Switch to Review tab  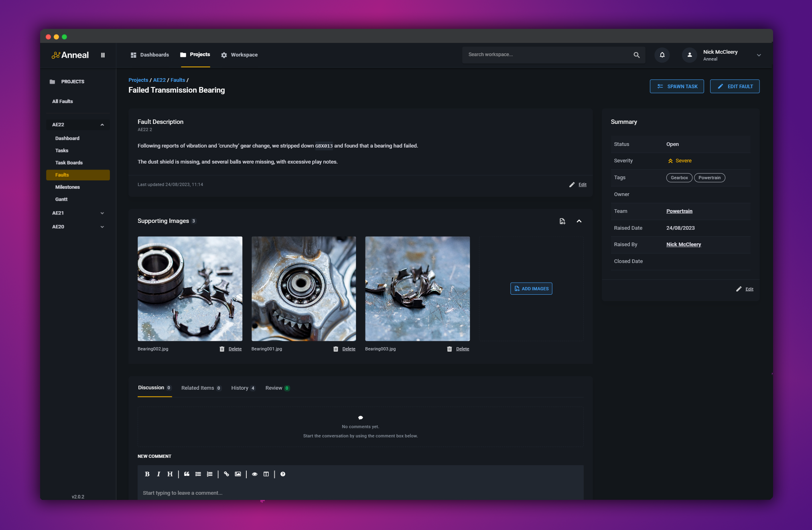tap(277, 388)
